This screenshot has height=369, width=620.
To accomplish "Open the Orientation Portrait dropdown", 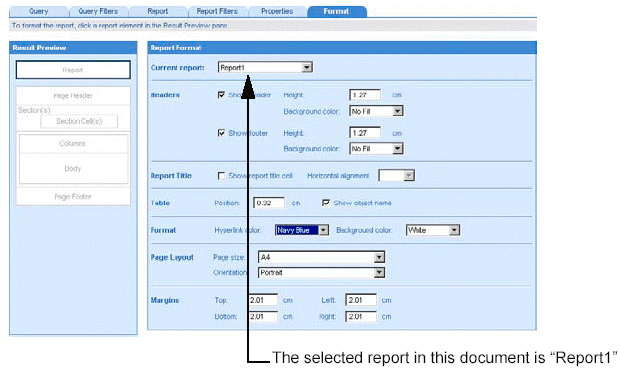I will tap(321, 272).
